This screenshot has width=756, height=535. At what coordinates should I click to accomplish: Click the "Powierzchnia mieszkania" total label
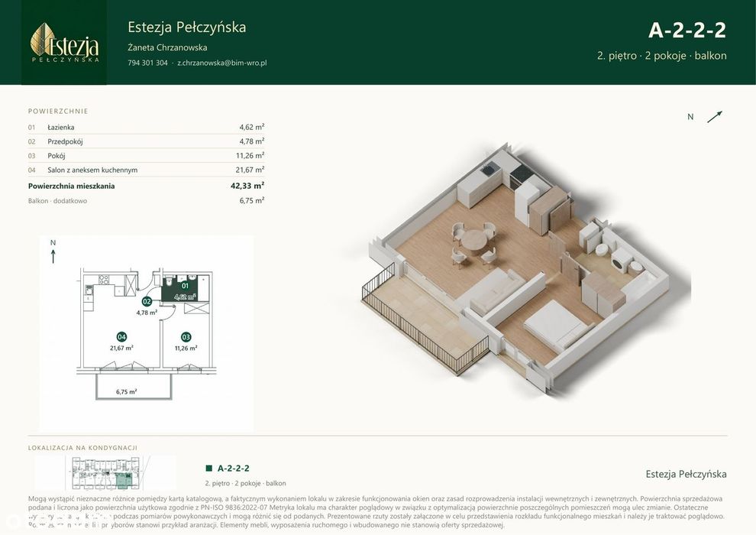[x=71, y=186]
